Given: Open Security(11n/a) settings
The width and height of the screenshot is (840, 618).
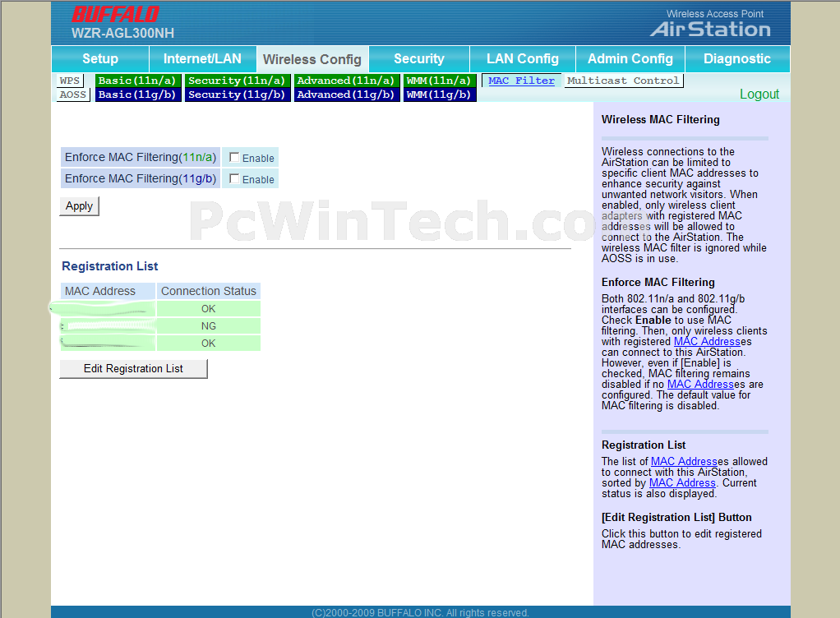Looking at the screenshot, I should [x=238, y=81].
